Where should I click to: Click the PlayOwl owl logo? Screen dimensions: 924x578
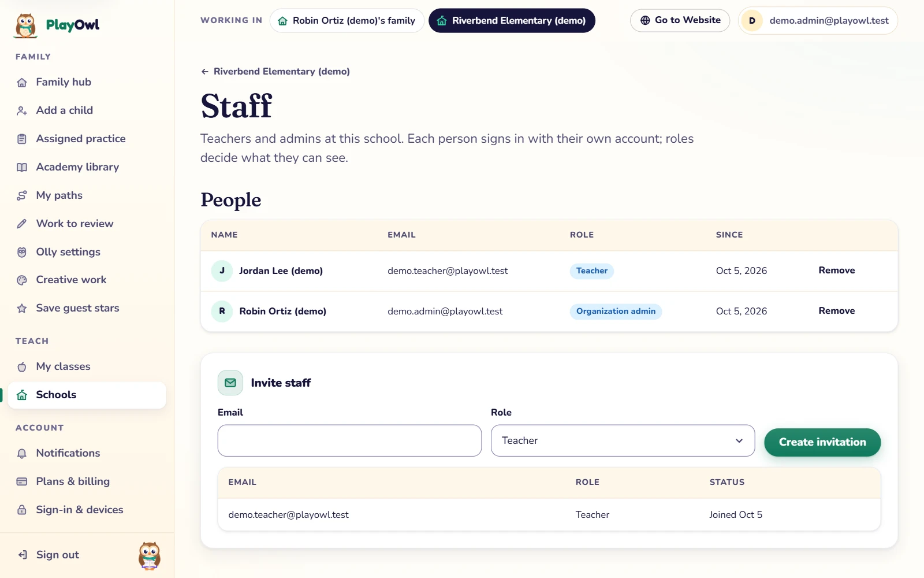25,25
